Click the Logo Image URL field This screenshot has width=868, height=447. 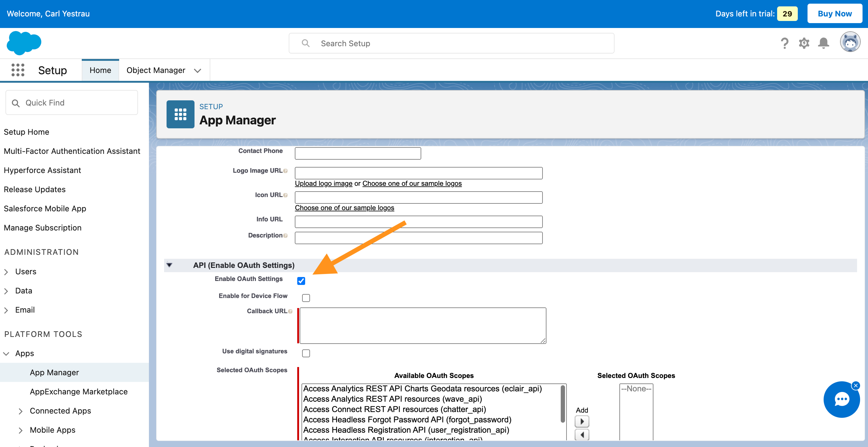coord(418,173)
